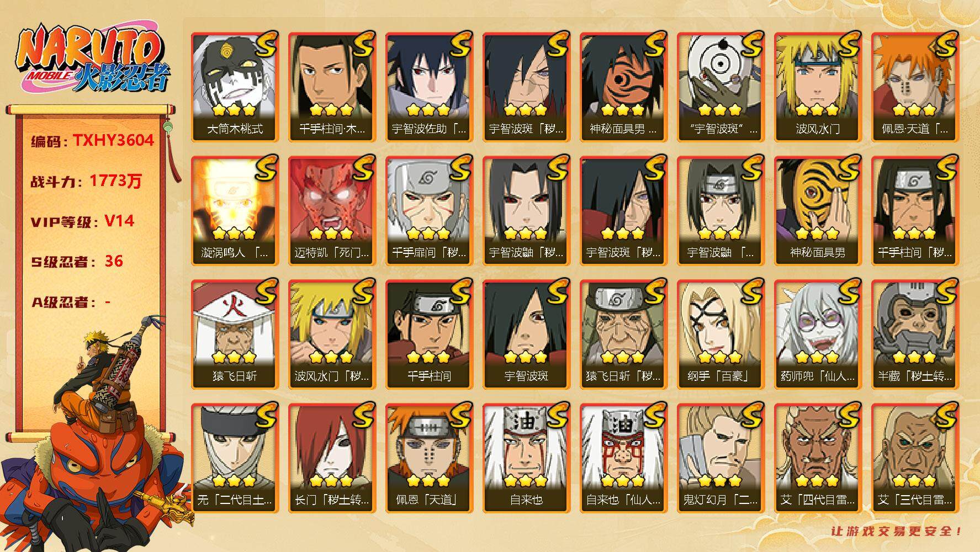Choose the 药师兜「仙人」 character icon

(818, 335)
